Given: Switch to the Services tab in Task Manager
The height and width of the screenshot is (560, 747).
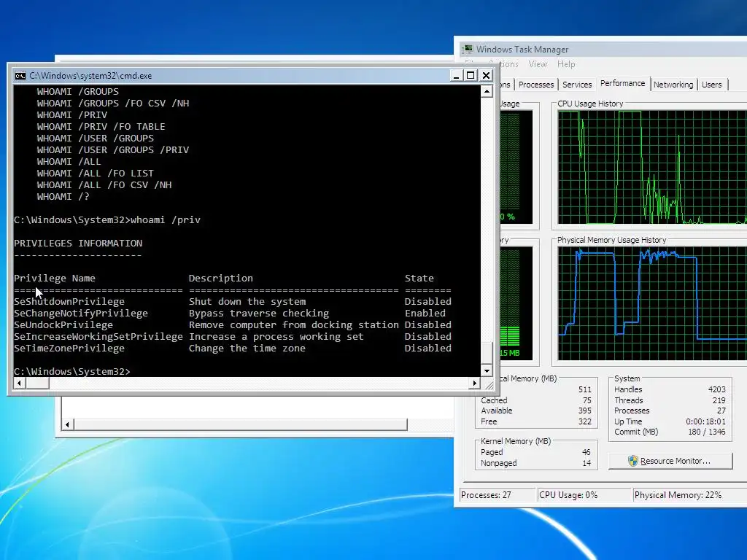Looking at the screenshot, I should (x=577, y=85).
